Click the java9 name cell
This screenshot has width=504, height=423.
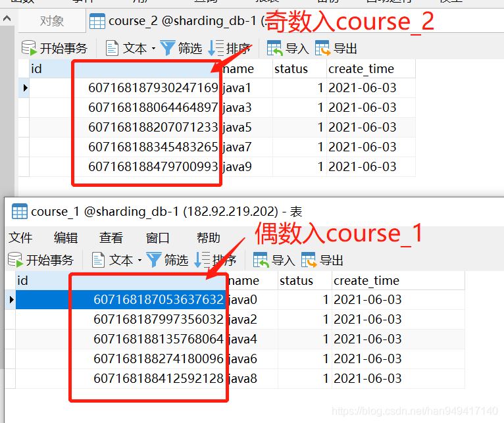(247, 167)
